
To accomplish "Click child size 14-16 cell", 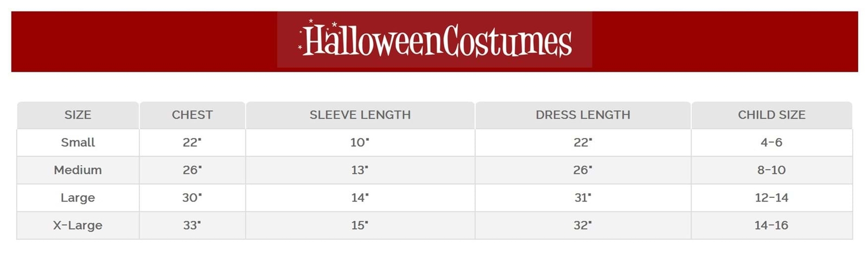I will (771, 225).
